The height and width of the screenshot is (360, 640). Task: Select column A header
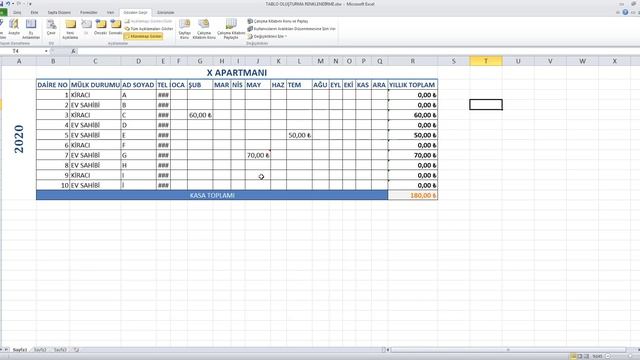pyautogui.click(x=19, y=61)
